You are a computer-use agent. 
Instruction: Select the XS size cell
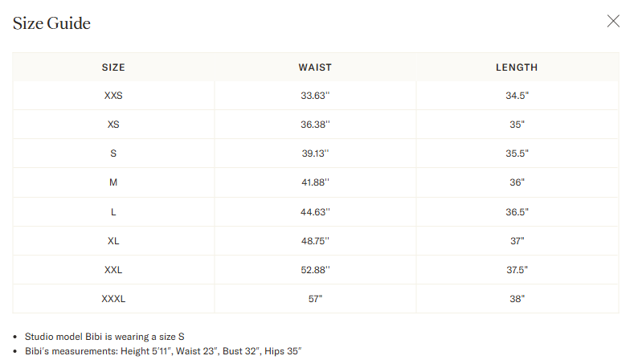pos(113,125)
